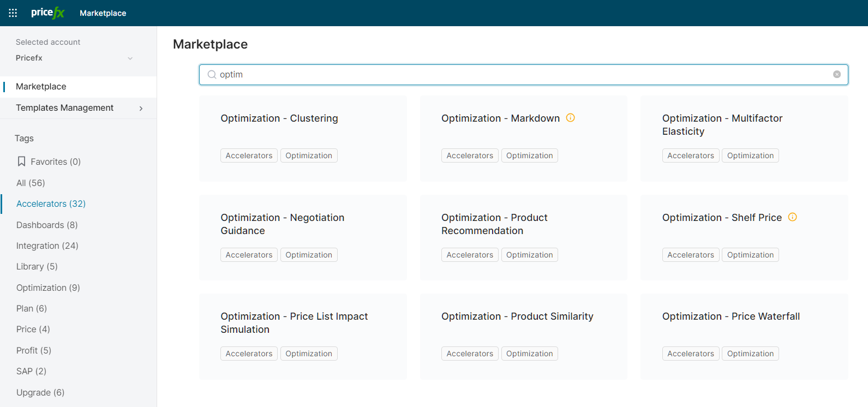Screen dimensions: 868x407
Task: Open Optimization - Price Waterfall card
Action: pos(731,316)
